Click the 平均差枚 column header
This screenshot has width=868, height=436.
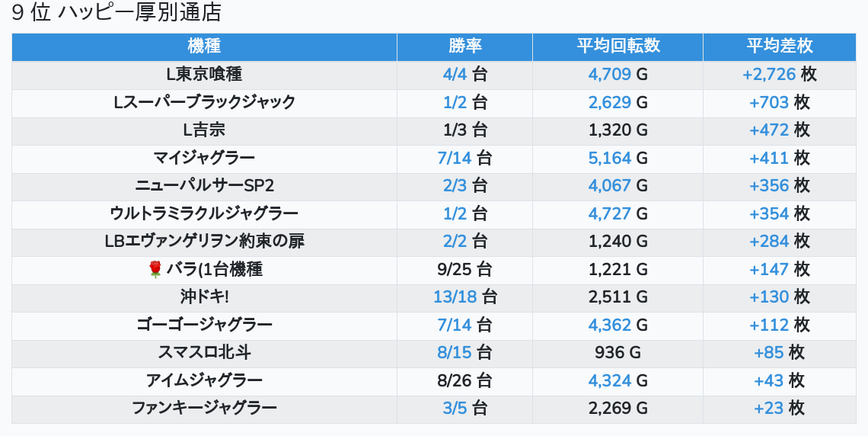(779, 46)
